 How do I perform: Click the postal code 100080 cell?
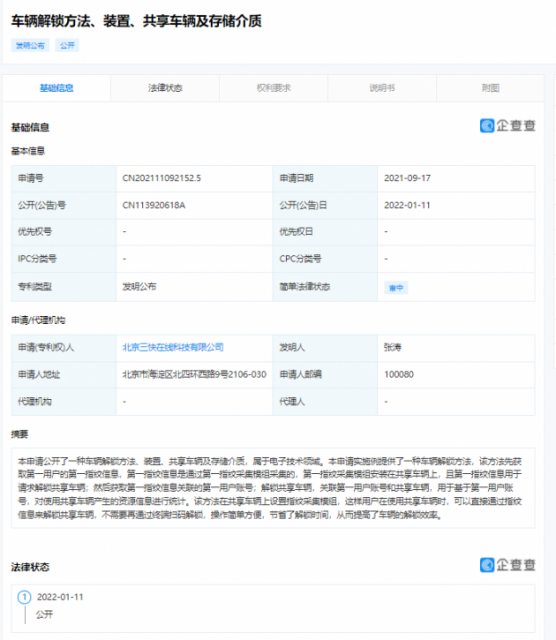(x=456, y=374)
